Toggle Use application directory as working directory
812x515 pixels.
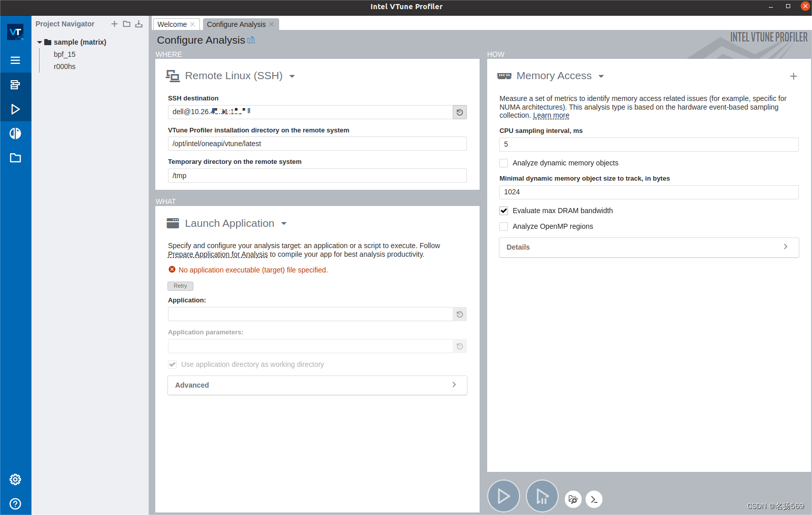point(173,364)
